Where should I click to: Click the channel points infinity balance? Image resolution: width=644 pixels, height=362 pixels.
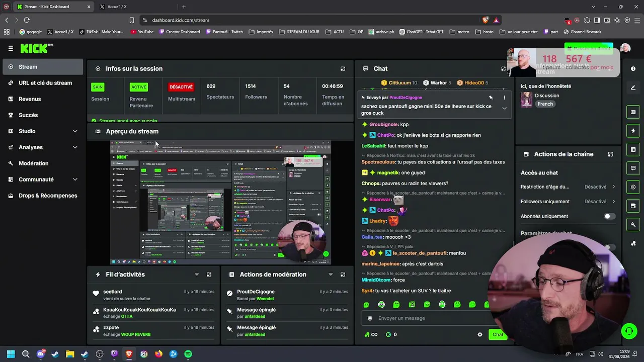371,335
